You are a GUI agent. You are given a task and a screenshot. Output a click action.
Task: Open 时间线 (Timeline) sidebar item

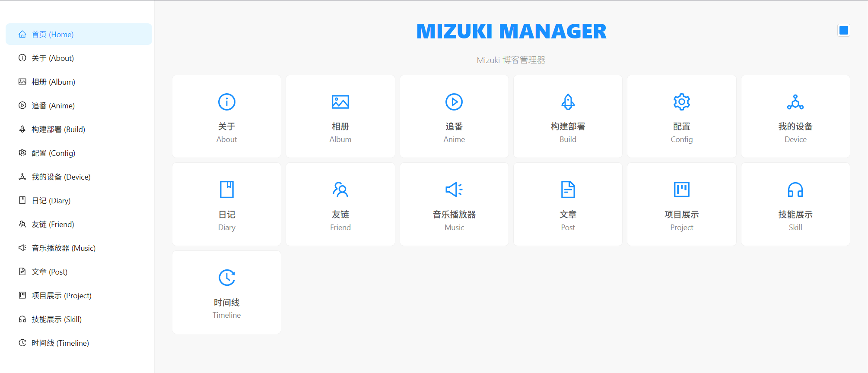(x=79, y=343)
